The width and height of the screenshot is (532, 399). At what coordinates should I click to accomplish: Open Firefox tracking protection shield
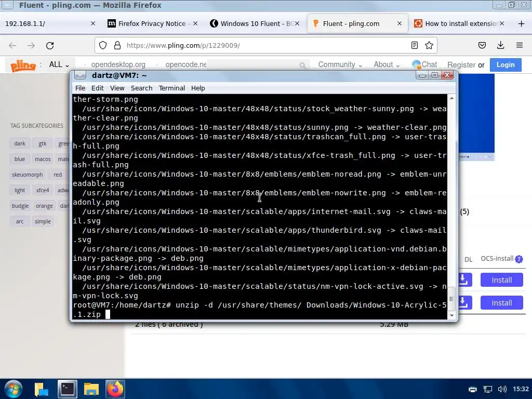tap(103, 46)
